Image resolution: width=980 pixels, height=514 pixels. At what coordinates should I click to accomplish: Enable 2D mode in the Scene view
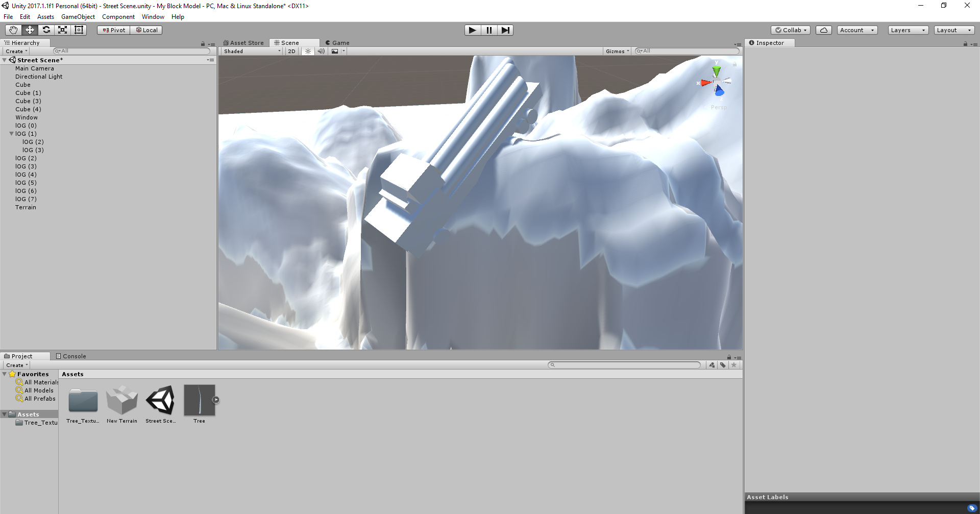(291, 51)
